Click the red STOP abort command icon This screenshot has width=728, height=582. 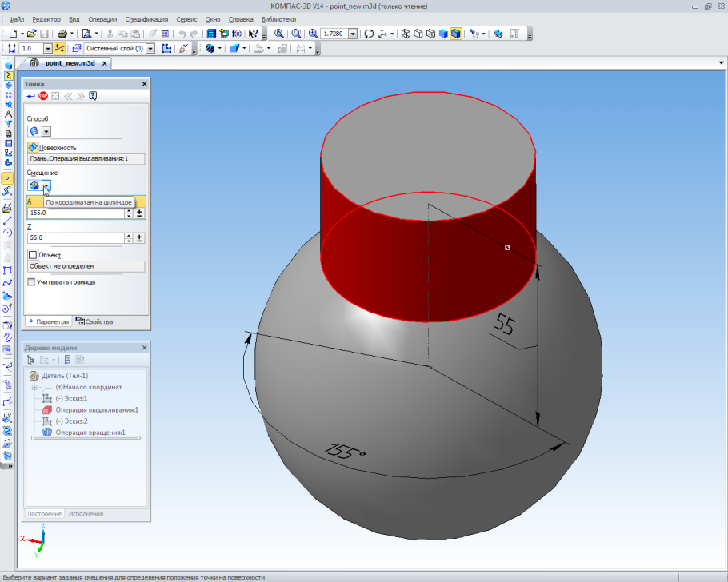pyautogui.click(x=43, y=96)
